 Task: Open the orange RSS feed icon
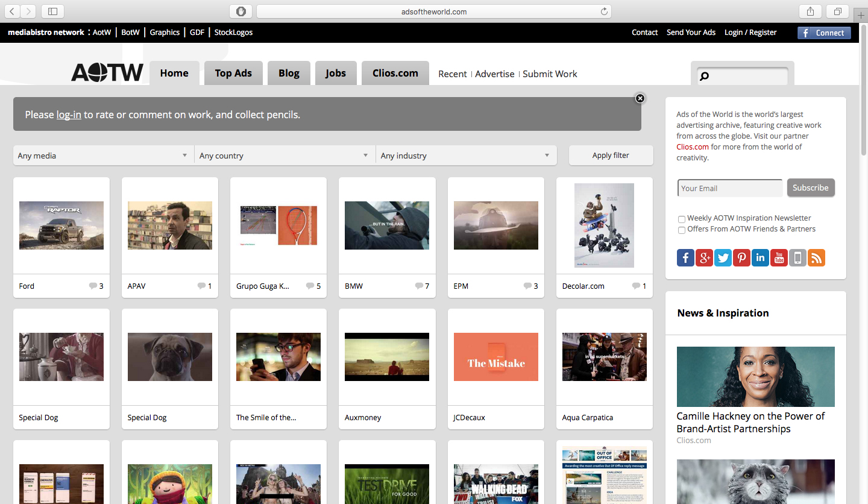[816, 257]
